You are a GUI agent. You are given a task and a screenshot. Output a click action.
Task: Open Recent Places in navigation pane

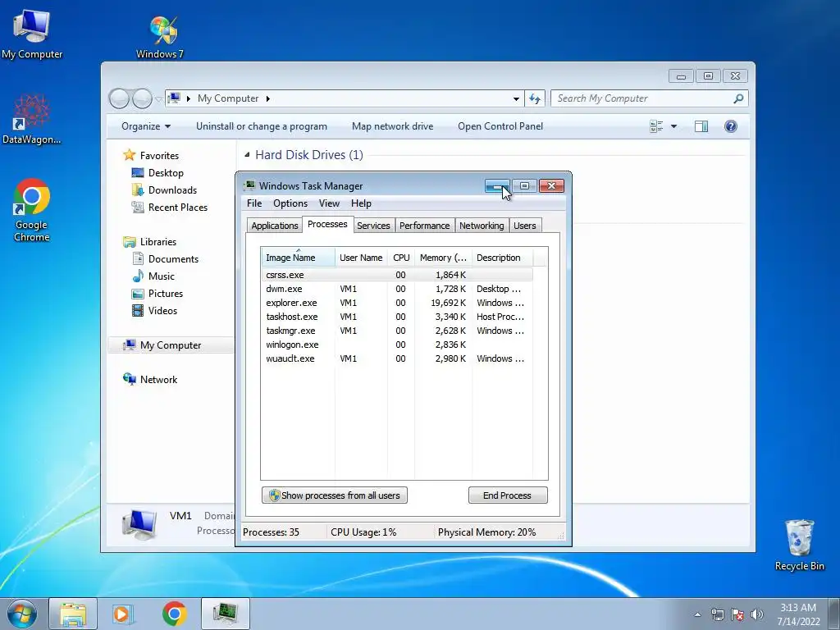point(177,208)
